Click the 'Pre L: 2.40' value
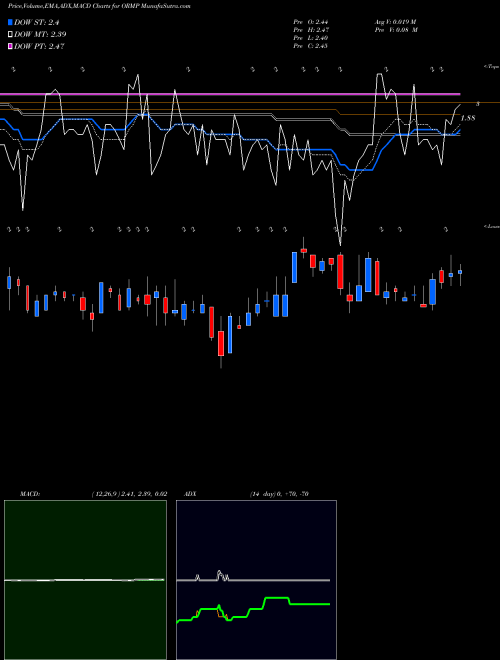Viewport: 500px width, 660px height. pyautogui.click(x=311, y=38)
